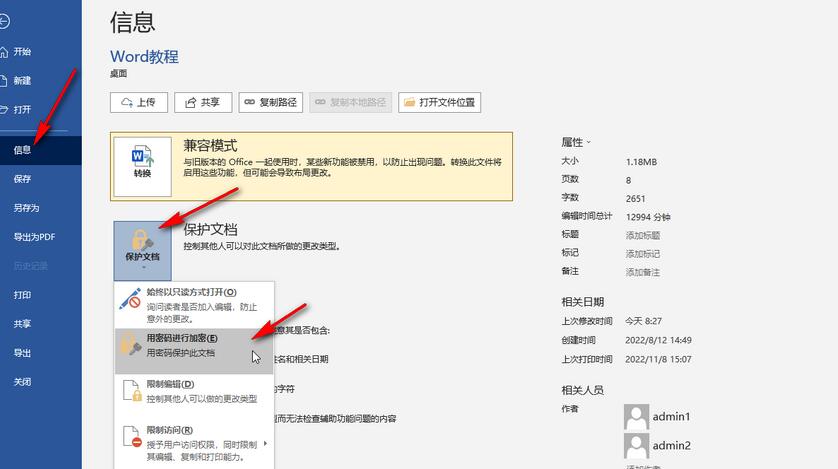This screenshot has height=469, width=838.
Task: Open the 限制访问 submenu
Action: point(195,443)
